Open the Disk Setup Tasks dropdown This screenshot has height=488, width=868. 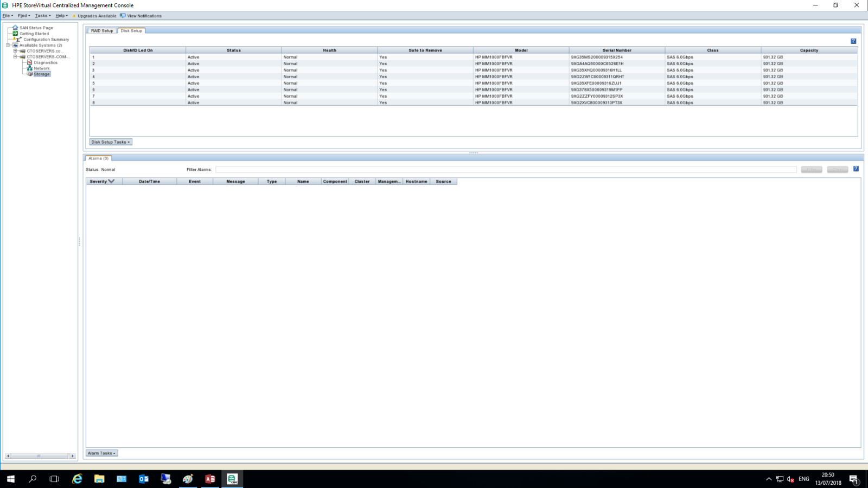111,142
